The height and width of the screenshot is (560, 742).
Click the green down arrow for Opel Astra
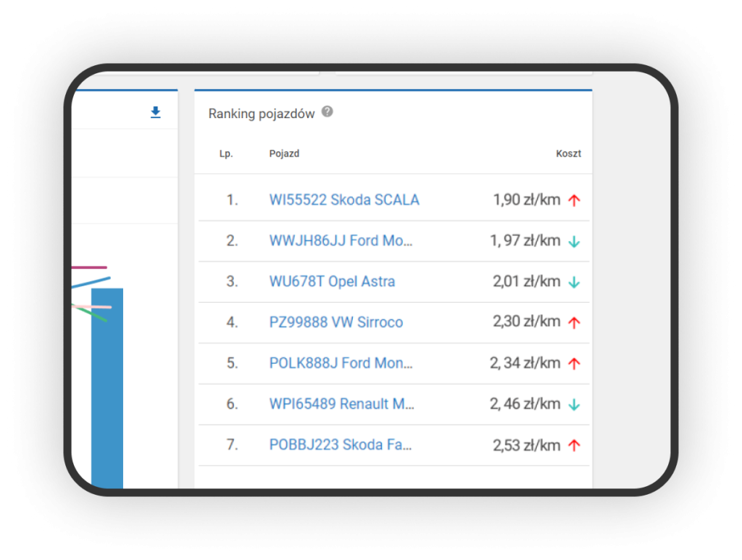click(x=574, y=283)
